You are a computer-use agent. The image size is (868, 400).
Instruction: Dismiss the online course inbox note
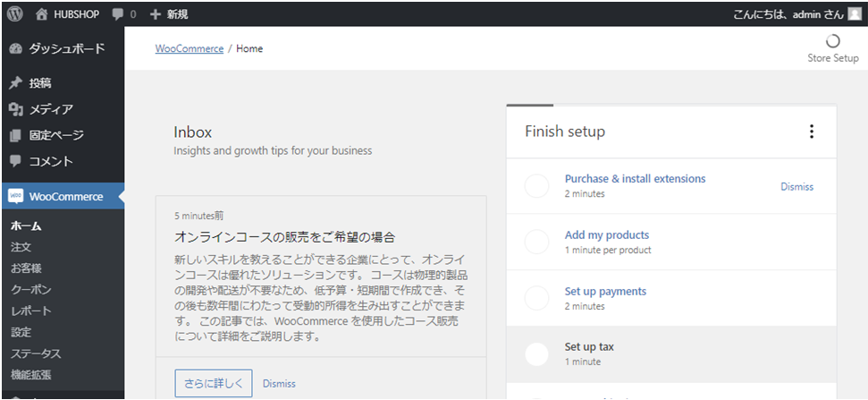coord(279,383)
